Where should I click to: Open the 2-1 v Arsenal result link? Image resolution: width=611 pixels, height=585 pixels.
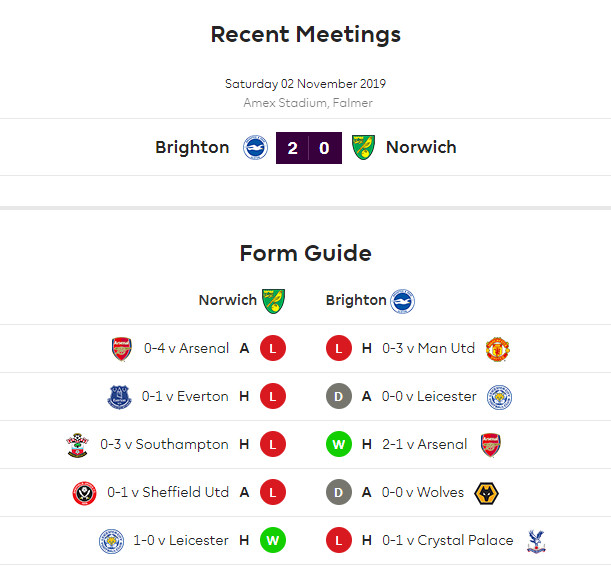pyautogui.click(x=424, y=444)
